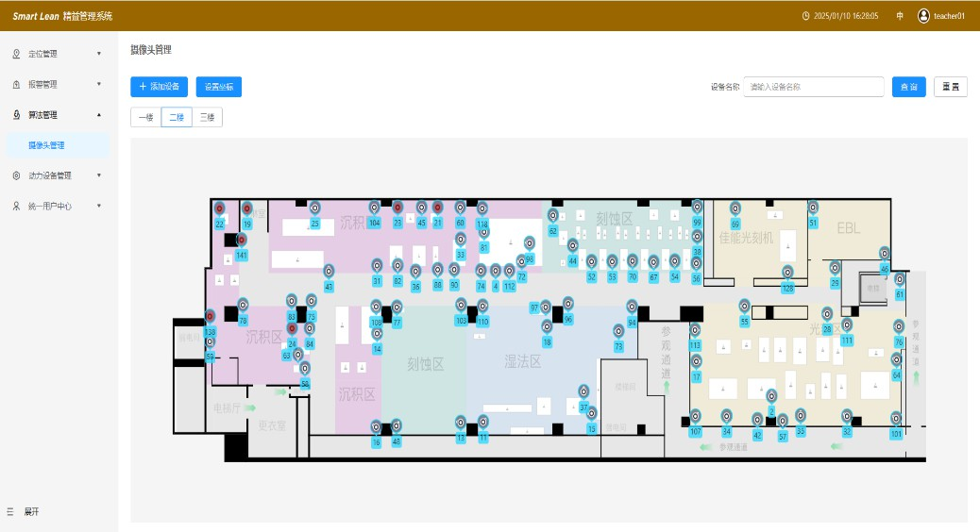Expand the 动力设备管理 sidebar menu
The image size is (980, 532).
pyautogui.click(x=59, y=175)
